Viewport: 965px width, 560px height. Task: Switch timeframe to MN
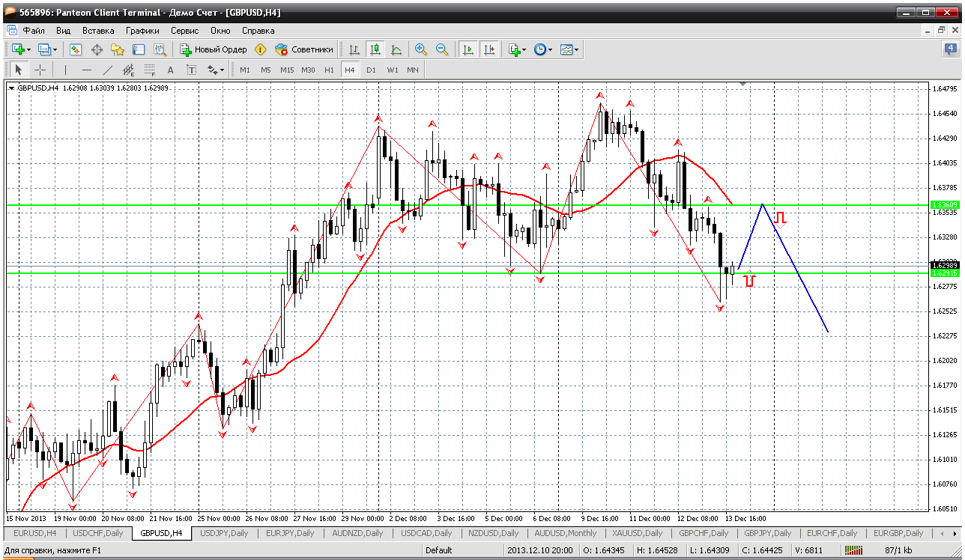tap(413, 70)
